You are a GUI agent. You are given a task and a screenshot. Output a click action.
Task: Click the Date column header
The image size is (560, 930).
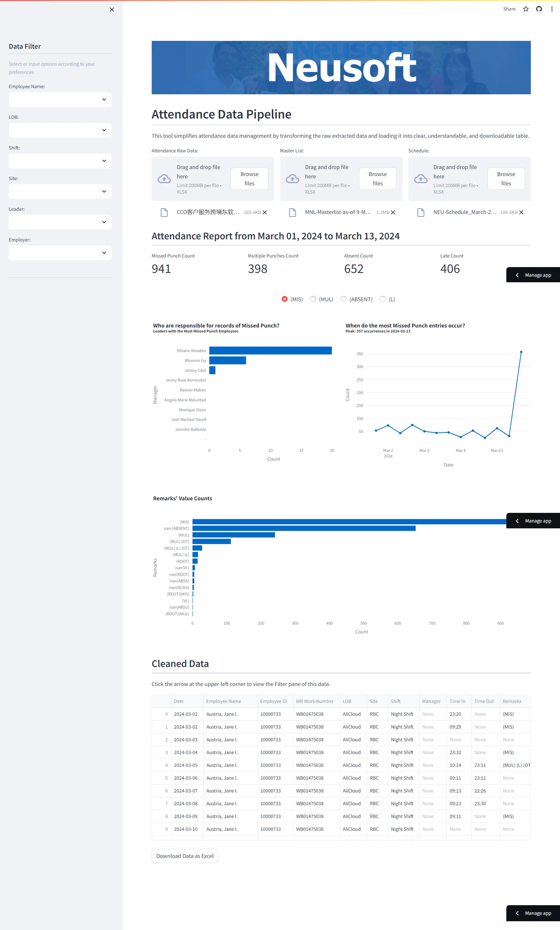click(x=187, y=701)
